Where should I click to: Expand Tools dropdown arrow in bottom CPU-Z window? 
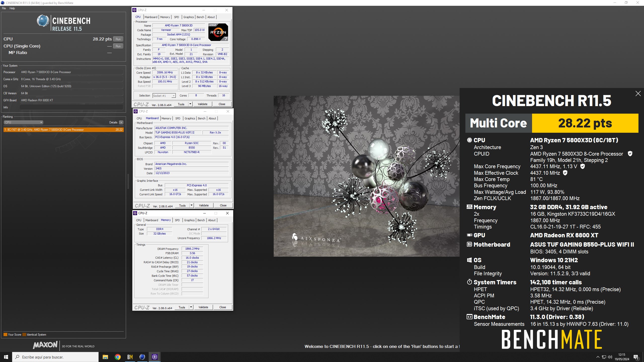pos(191,307)
